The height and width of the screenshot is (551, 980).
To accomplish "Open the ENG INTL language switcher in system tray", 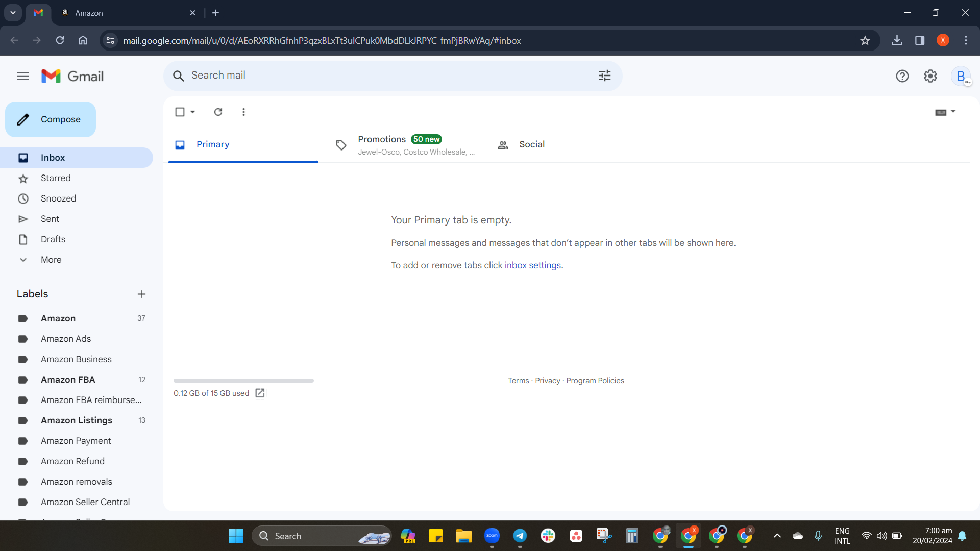I will [x=842, y=536].
